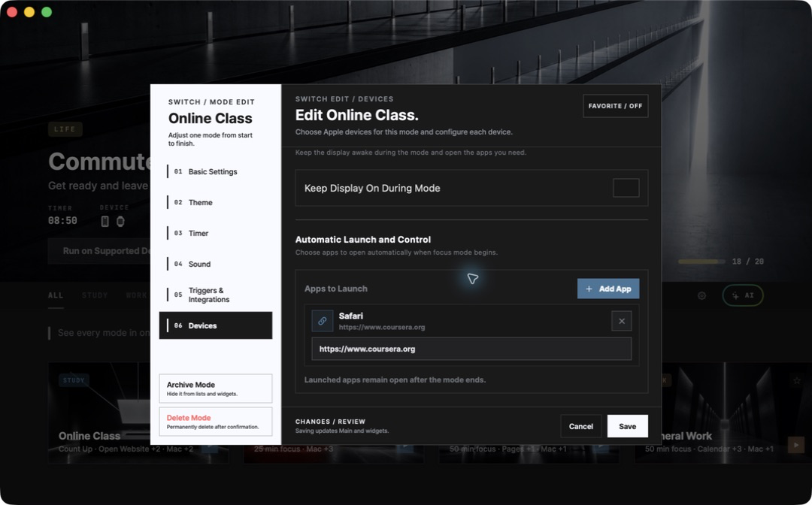
Task: Click Delete Mode
Action: (216, 422)
